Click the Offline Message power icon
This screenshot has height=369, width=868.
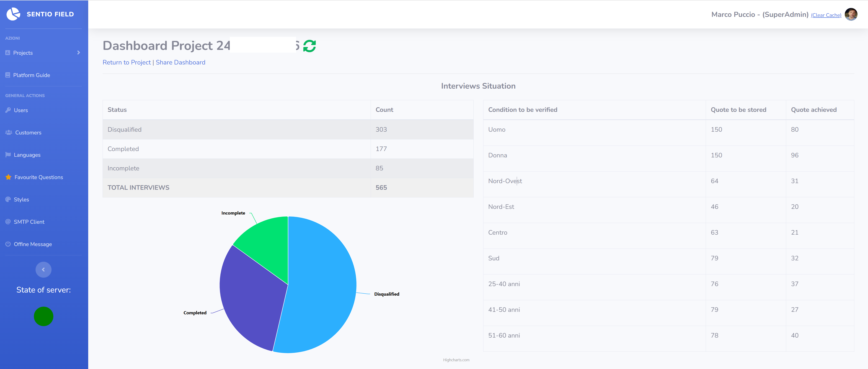pos(8,244)
